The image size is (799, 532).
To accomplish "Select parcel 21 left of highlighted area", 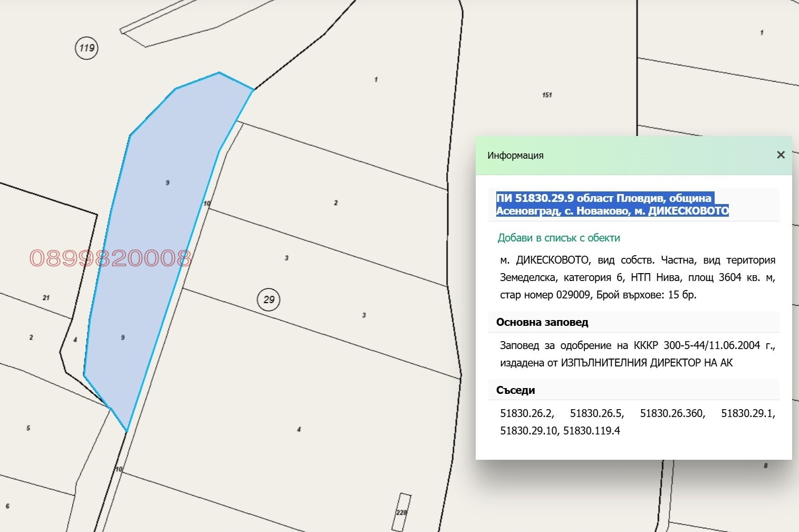I will (x=46, y=298).
